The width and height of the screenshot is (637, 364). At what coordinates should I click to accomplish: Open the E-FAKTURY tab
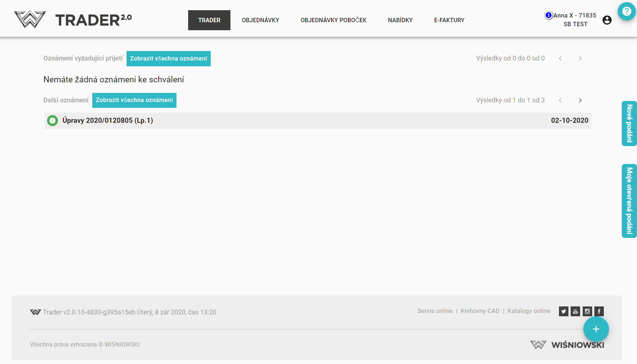click(449, 20)
